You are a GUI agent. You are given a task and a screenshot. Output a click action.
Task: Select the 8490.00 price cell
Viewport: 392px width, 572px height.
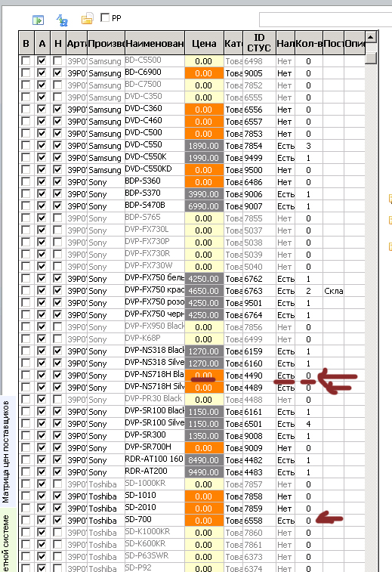(204, 460)
